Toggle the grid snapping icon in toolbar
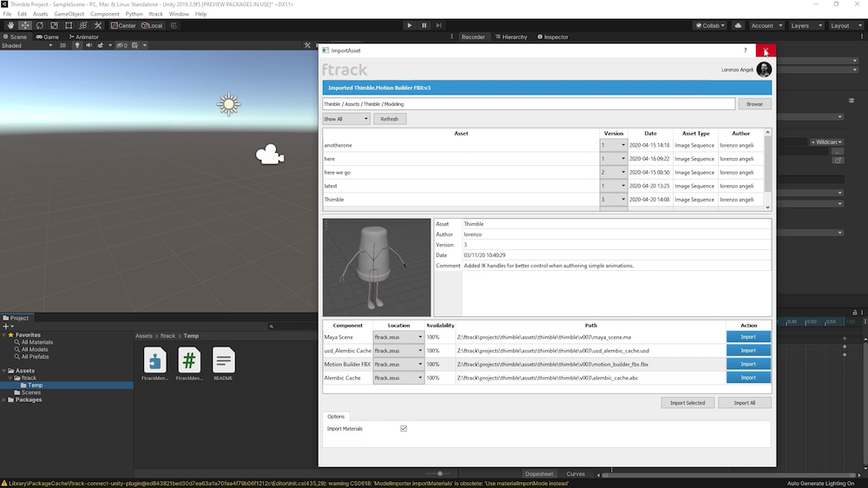Viewport: 868px width, 488px height. [x=174, y=25]
